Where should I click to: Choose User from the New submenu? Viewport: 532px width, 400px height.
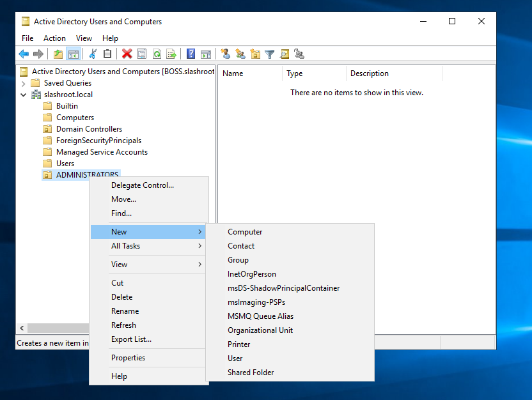tap(235, 358)
